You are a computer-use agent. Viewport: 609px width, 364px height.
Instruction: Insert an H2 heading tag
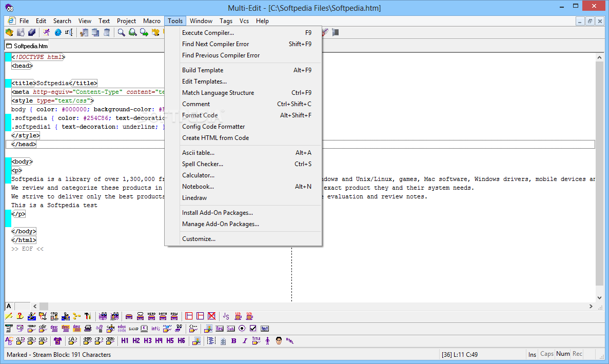[x=136, y=341]
